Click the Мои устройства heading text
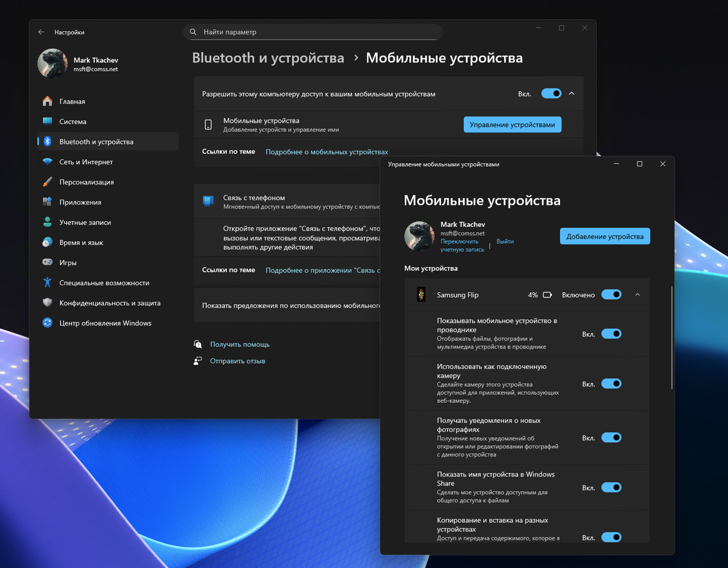 point(431,268)
